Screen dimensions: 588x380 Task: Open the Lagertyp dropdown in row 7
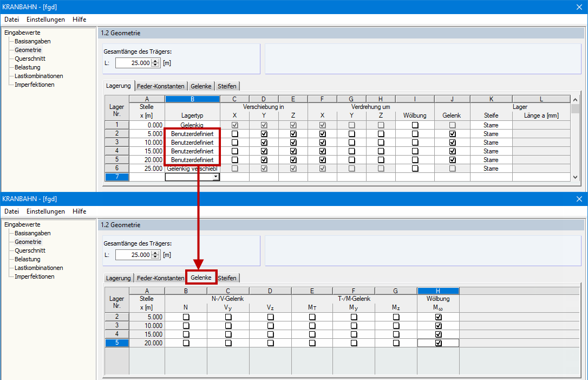216,177
